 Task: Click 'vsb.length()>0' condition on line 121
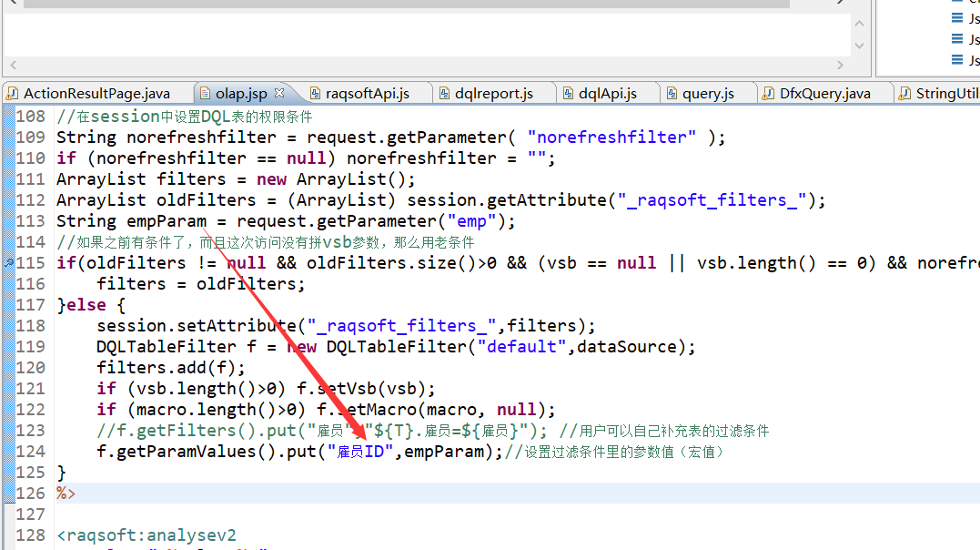coord(207,389)
